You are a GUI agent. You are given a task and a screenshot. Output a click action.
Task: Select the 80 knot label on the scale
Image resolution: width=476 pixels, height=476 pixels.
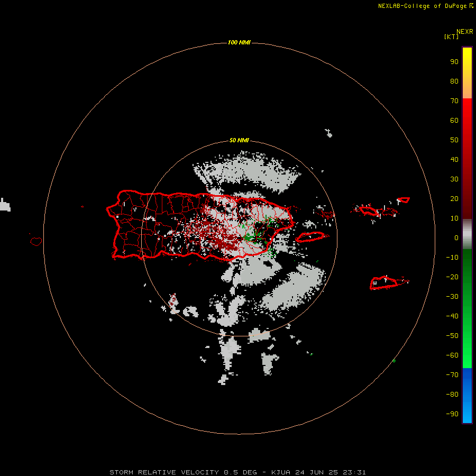[454, 81]
